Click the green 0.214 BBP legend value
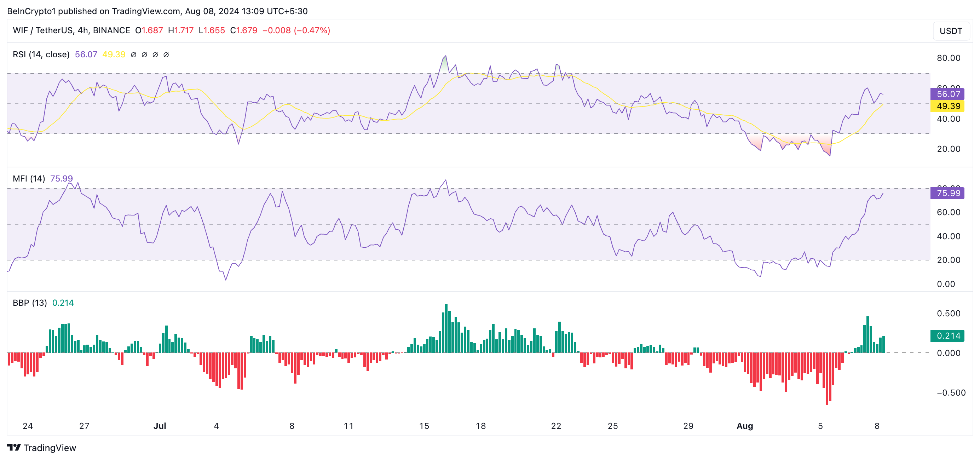 (x=63, y=303)
